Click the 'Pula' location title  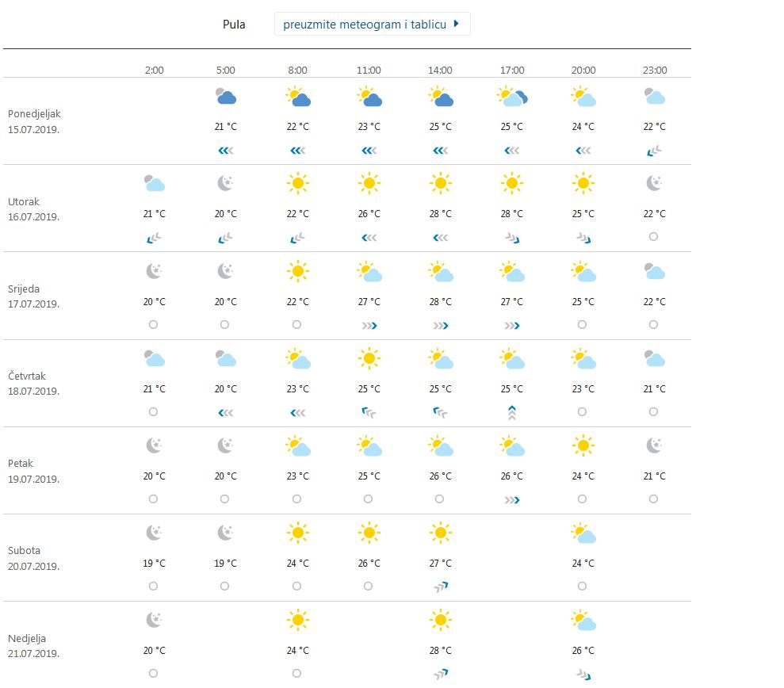tap(234, 25)
